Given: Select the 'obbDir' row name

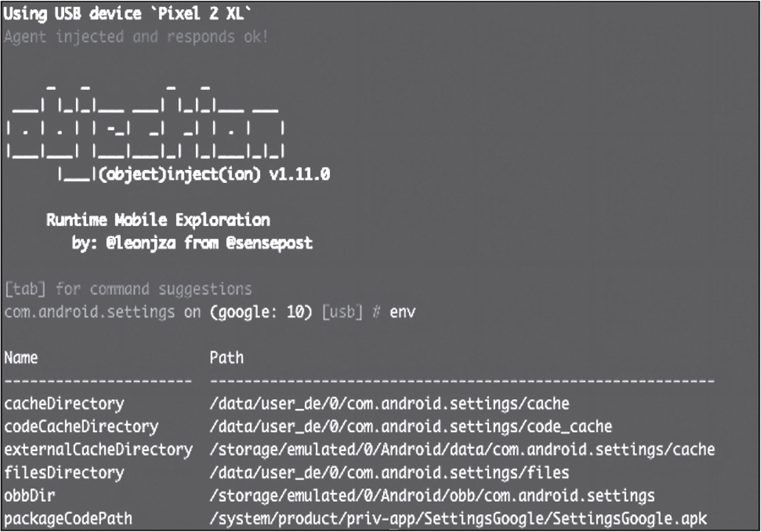Looking at the screenshot, I should pos(30,495).
